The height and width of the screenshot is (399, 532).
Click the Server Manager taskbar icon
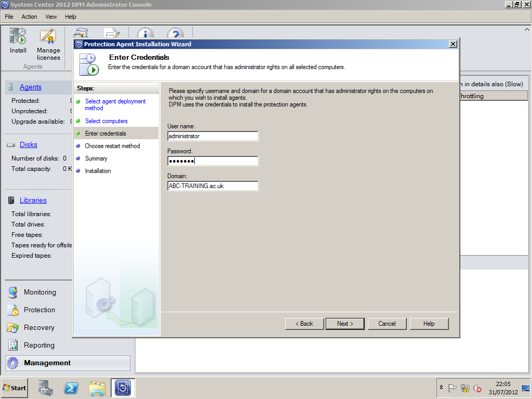[x=46, y=388]
